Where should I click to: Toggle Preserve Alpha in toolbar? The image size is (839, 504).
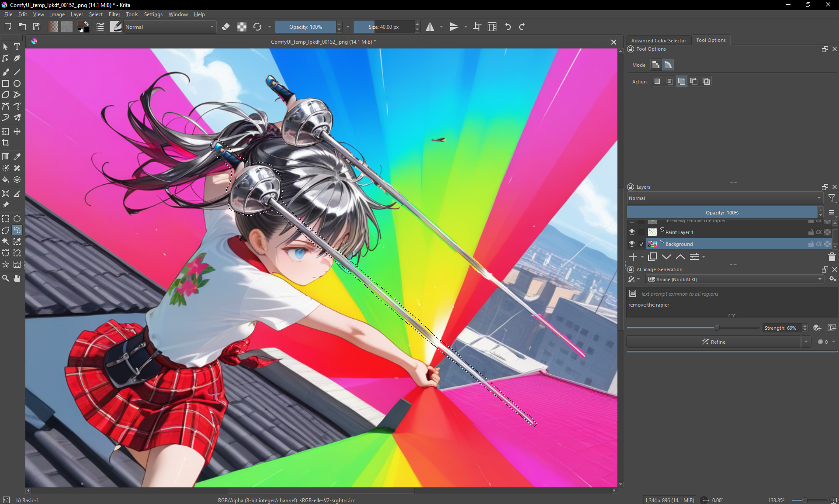pos(242,27)
